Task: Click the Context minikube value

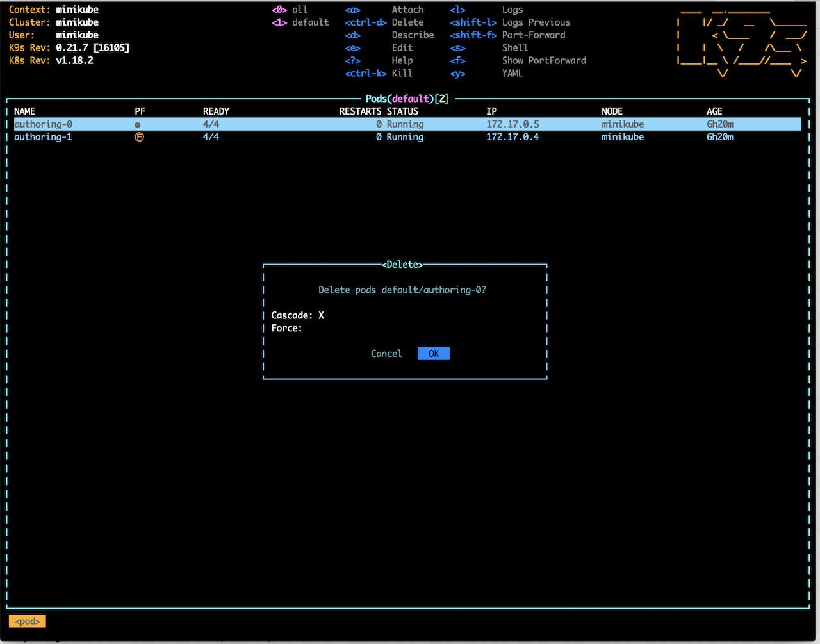Action: 77,10
